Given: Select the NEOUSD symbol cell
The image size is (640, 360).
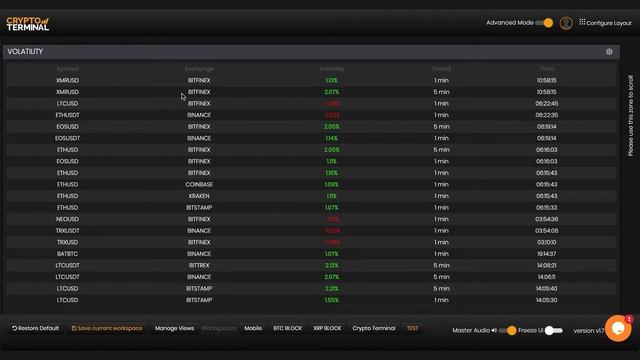Looking at the screenshot, I should click(67, 219).
